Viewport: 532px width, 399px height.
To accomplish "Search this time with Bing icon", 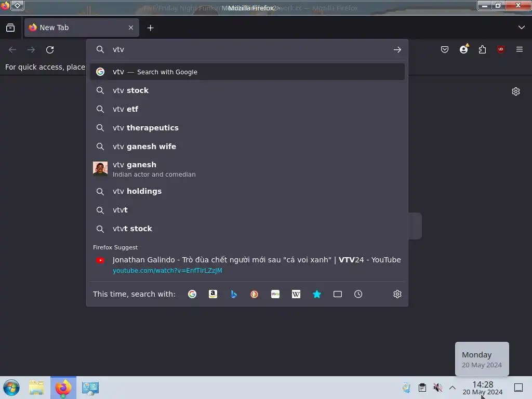I will click(233, 294).
